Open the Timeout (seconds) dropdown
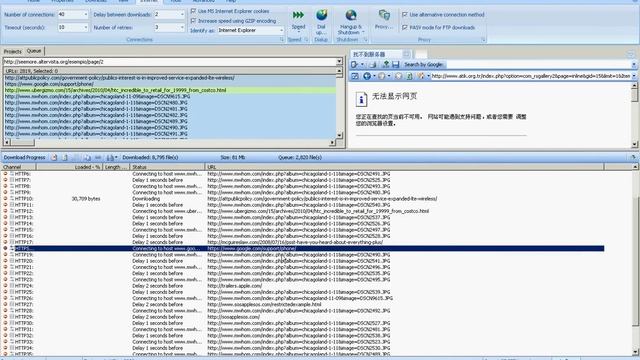Image resolution: width=640 pixels, height=360 pixels. point(85,27)
